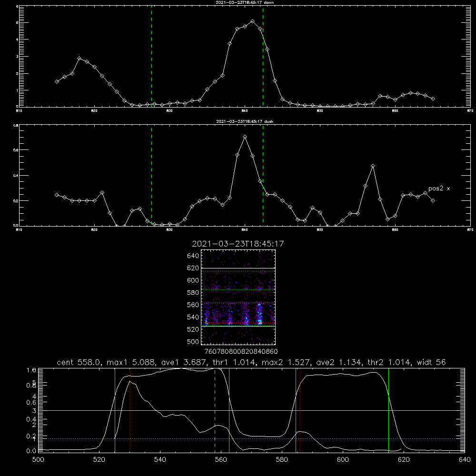The height and width of the screenshot is (476, 476).
Task: Click the solid green line near 615 in bottom plot
Action: pyautogui.click(x=388, y=410)
